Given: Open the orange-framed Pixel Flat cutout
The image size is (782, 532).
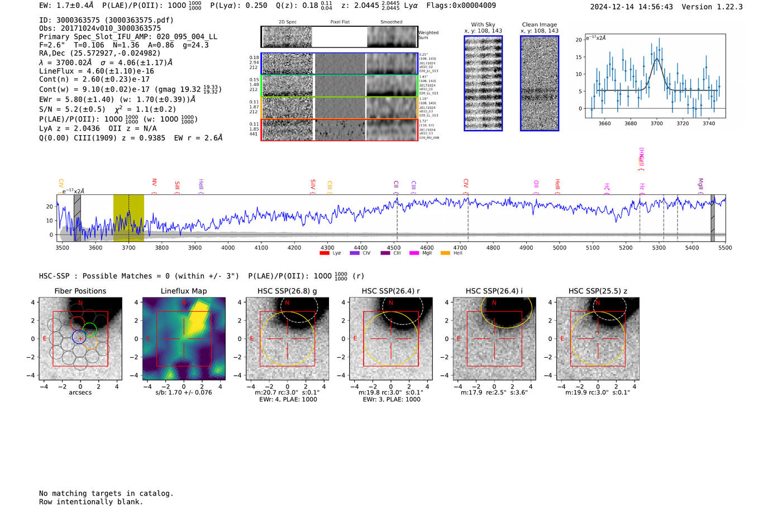Looking at the screenshot, I should [x=340, y=108].
